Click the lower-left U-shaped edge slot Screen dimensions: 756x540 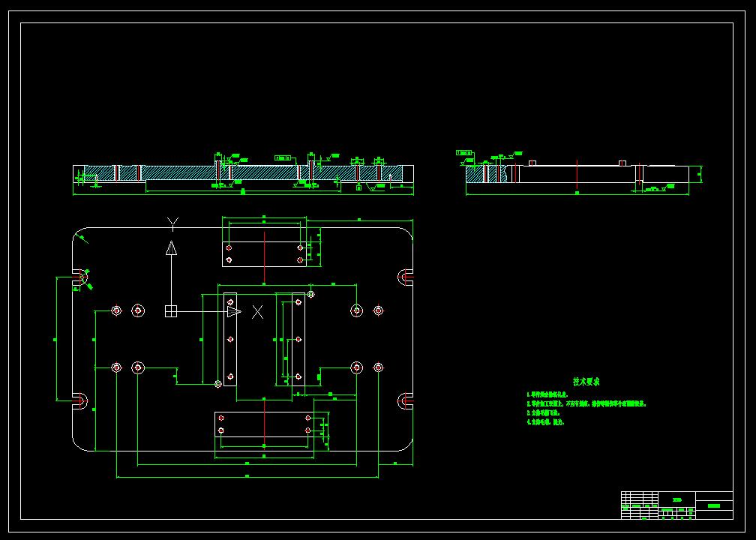(x=80, y=400)
